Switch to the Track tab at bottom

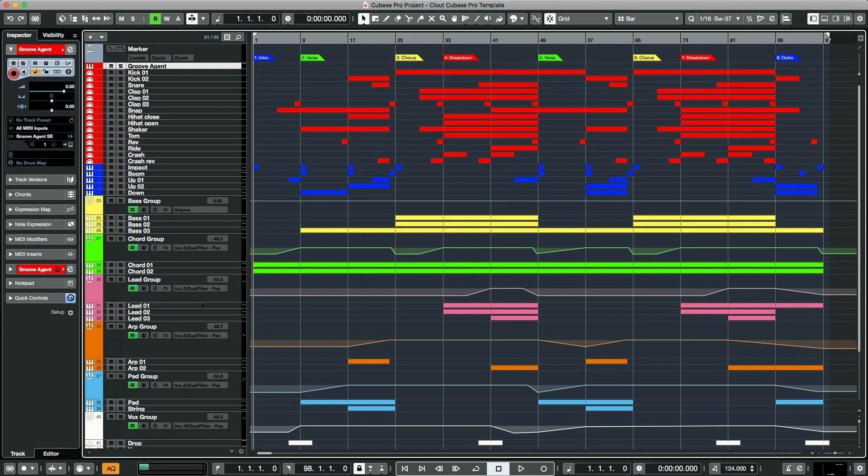pyautogui.click(x=18, y=453)
